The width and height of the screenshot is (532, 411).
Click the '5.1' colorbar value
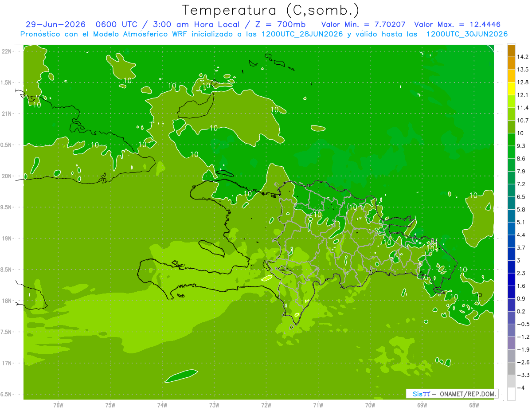tap(522, 222)
